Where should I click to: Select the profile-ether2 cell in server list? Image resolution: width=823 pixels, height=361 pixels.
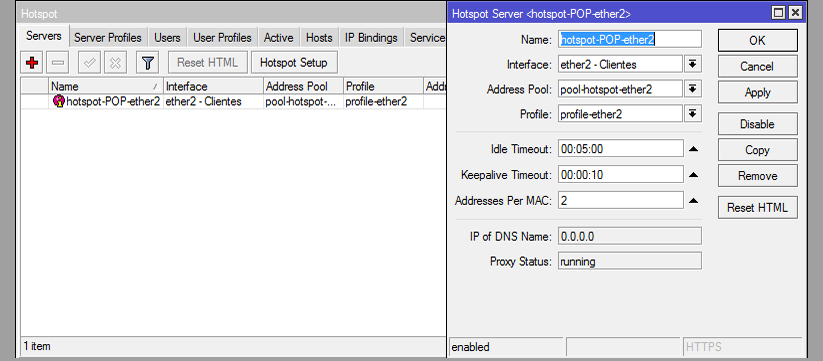tap(383, 102)
